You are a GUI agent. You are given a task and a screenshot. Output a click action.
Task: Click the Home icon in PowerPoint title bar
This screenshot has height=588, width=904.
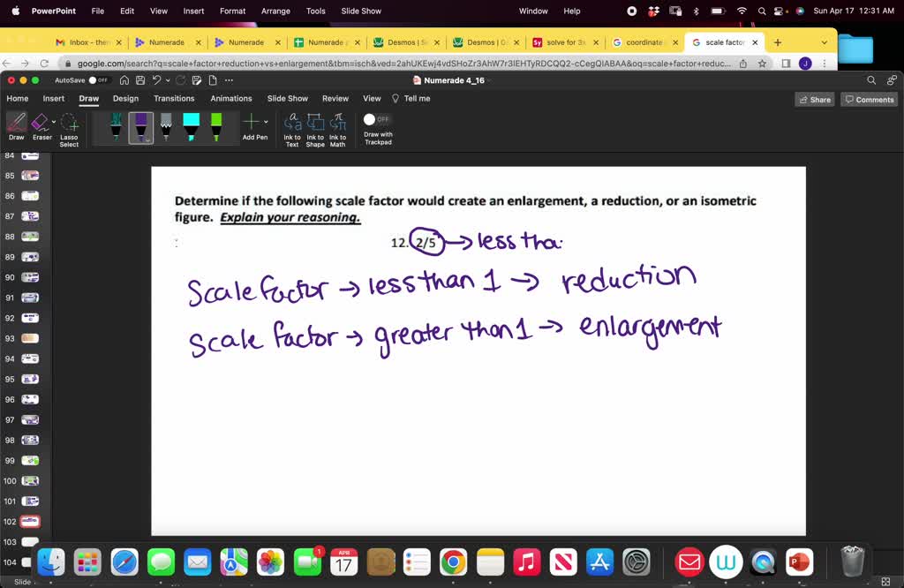tap(124, 80)
